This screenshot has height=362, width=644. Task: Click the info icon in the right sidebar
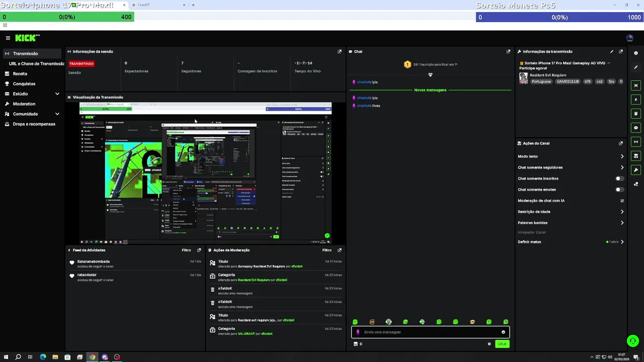636,53
